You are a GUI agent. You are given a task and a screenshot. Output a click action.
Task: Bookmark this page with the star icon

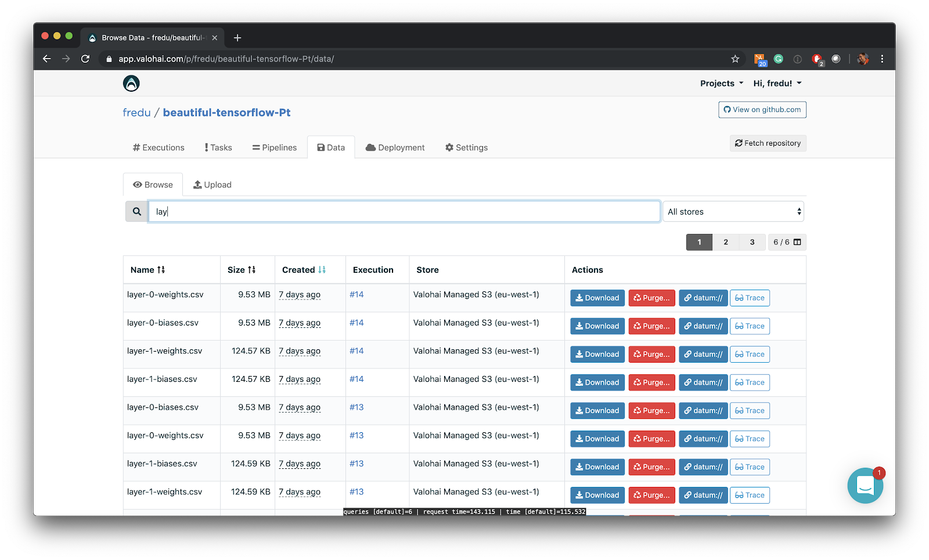735,59
